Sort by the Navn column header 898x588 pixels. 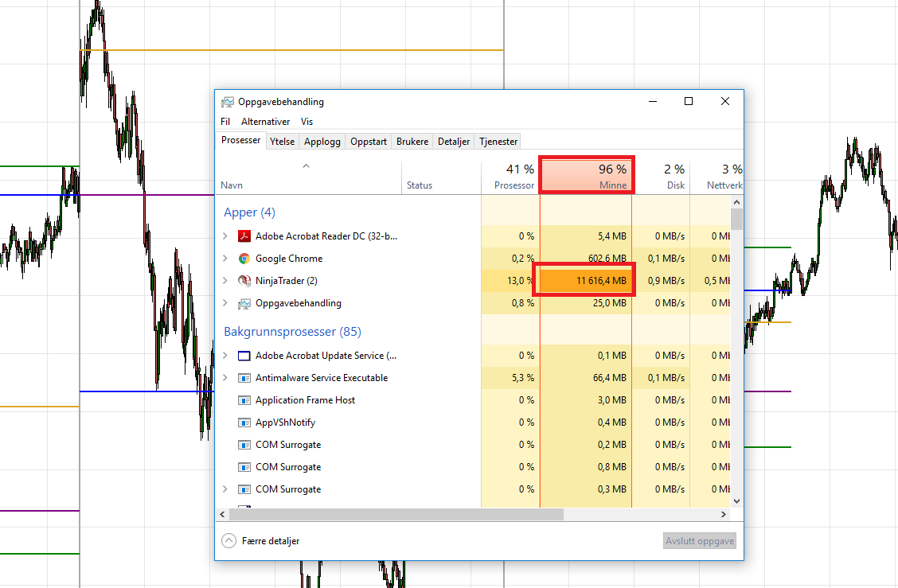pos(308,177)
